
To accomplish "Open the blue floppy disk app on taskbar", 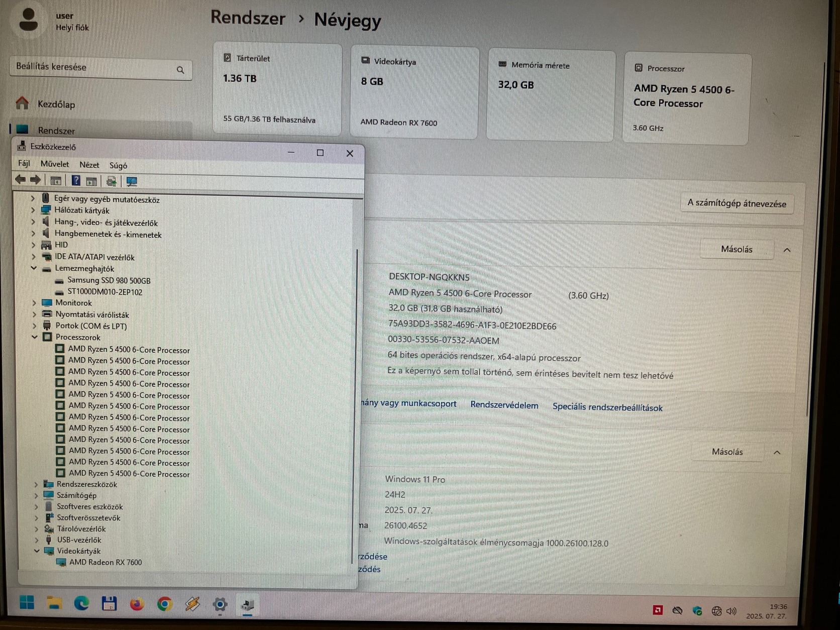I will (x=109, y=603).
